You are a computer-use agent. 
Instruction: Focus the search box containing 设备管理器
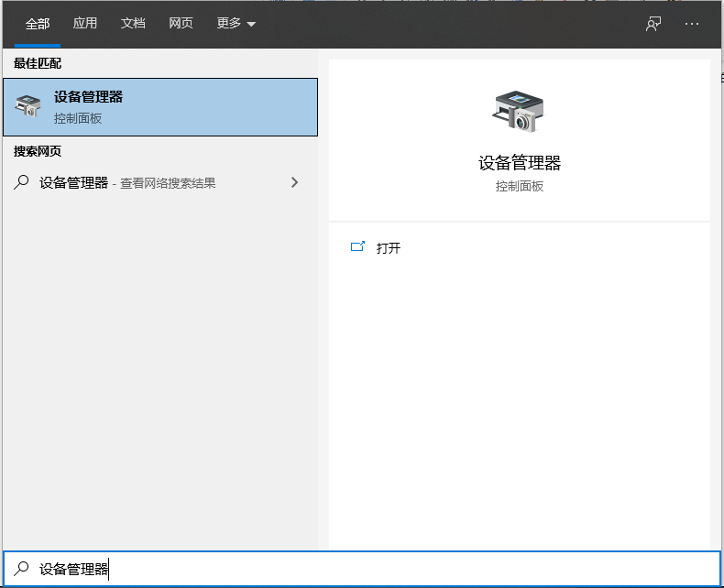tap(367, 570)
